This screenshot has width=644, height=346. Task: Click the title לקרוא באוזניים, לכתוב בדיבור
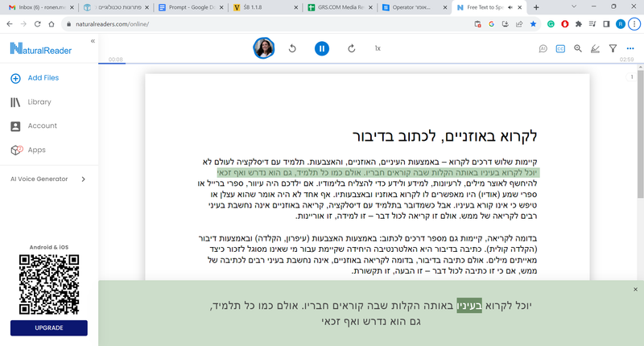tap(445, 136)
